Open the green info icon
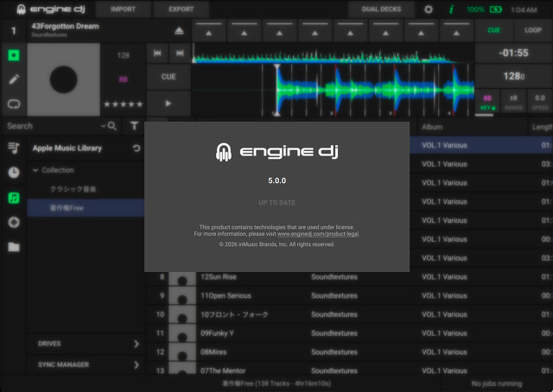Viewport: 553px width, 392px height. pyautogui.click(x=451, y=9)
